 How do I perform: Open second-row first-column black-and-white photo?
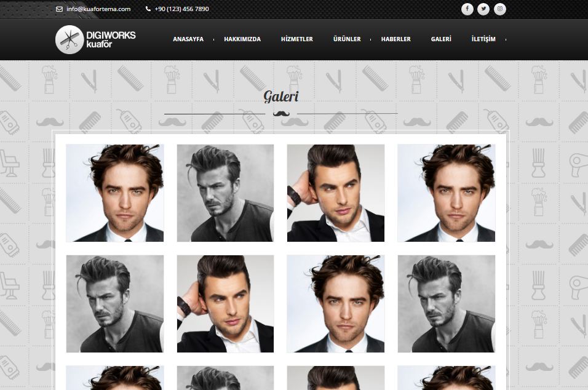(115, 304)
